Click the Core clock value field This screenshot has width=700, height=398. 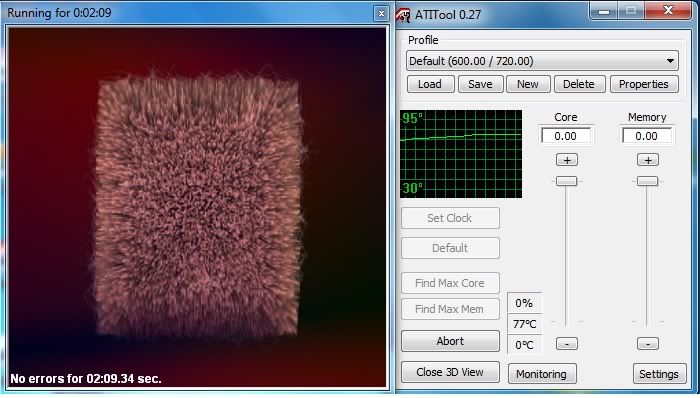[x=566, y=136]
